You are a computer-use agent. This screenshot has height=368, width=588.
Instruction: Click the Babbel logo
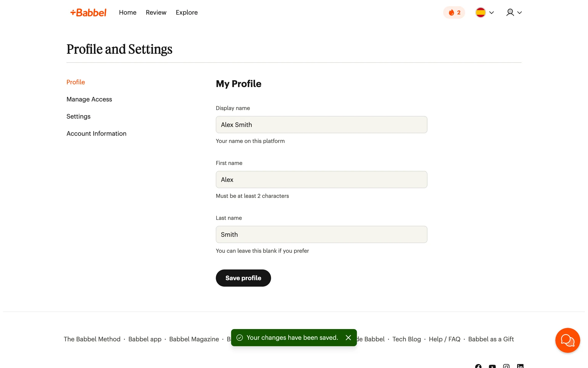[x=88, y=13]
